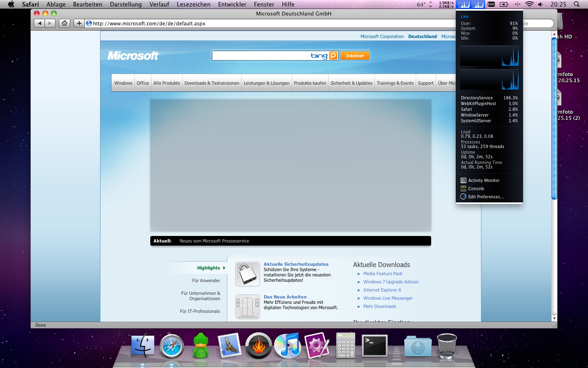
Task: Open the Verlauf menu
Action: pos(159,4)
